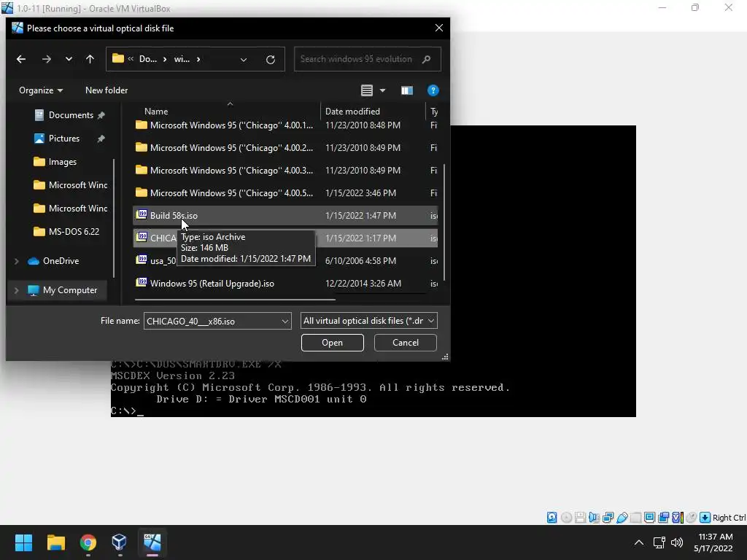Select the Images folder in sidebar

tap(62, 161)
